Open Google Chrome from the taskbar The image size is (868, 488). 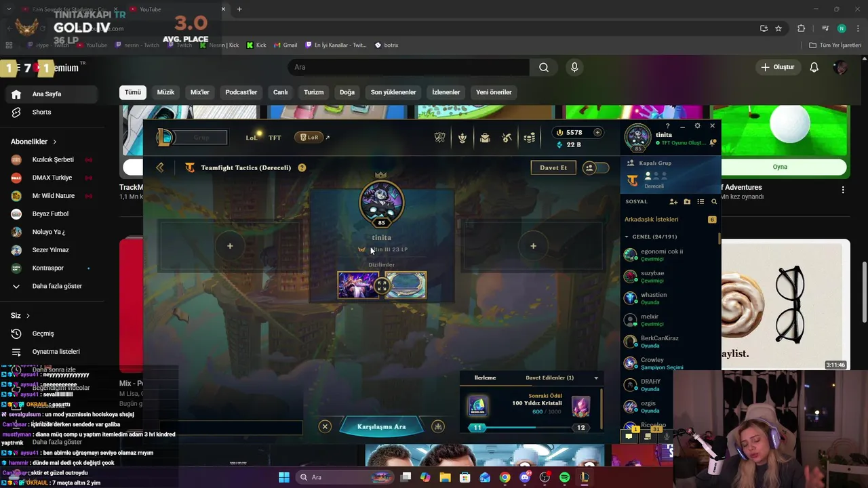(505, 477)
